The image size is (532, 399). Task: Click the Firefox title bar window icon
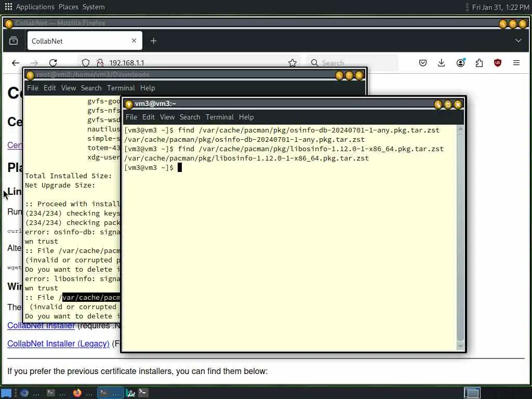coord(9,23)
